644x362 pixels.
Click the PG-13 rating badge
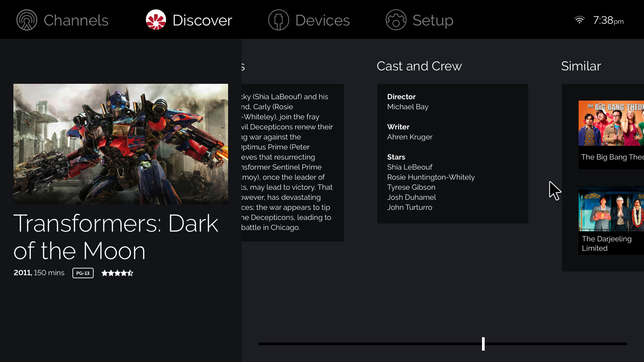click(83, 273)
